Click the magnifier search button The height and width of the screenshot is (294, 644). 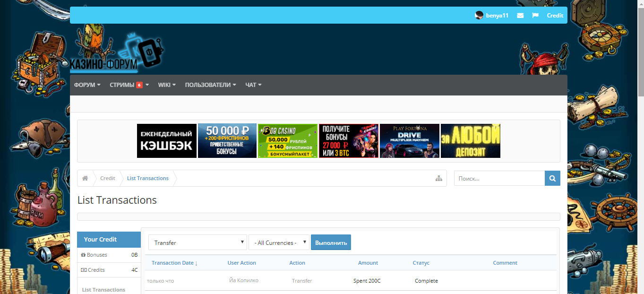click(x=552, y=178)
